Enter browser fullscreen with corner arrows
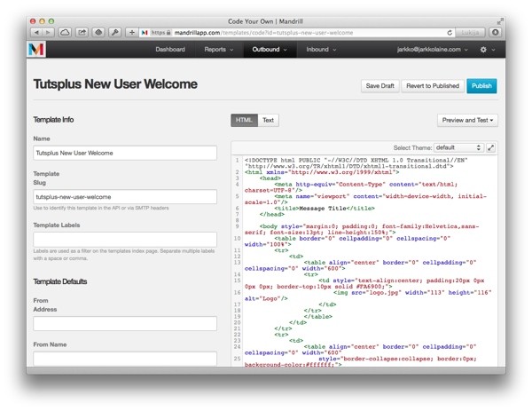 [500, 21]
